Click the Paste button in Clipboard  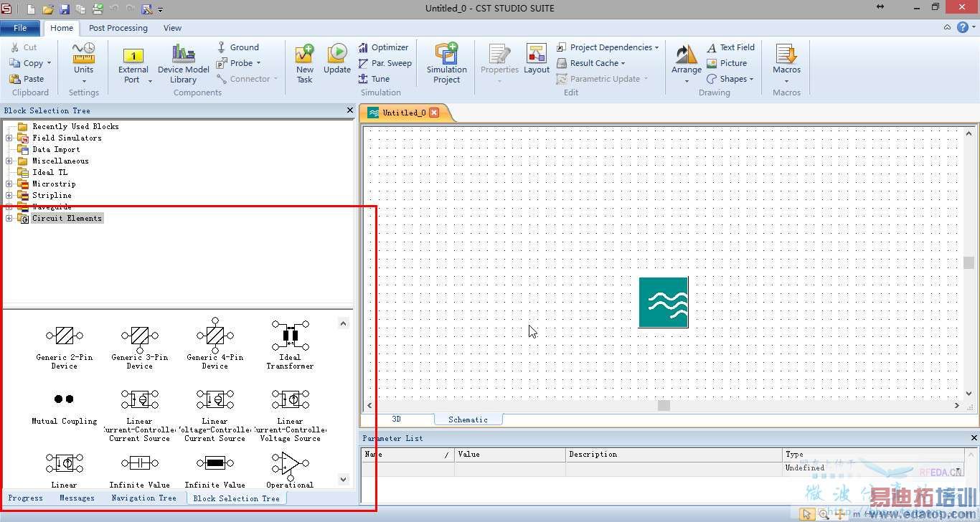[x=27, y=79]
